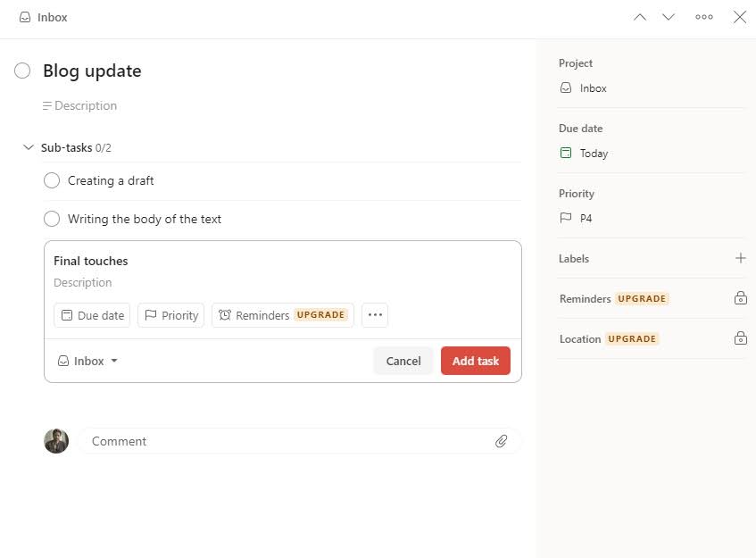Click the Labels row heading
This screenshot has width=756, height=558.
574,259
